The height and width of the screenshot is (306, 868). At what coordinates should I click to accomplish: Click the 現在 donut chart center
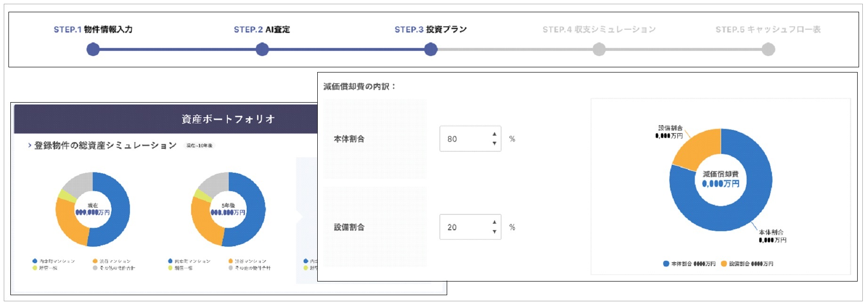tap(93, 209)
